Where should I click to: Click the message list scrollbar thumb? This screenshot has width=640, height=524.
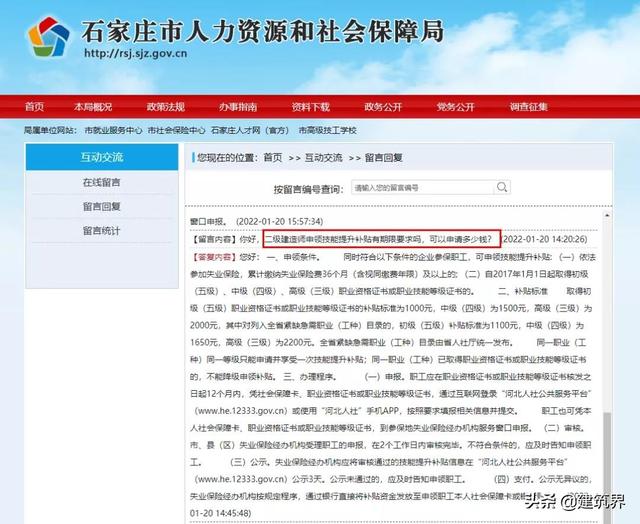607,467
